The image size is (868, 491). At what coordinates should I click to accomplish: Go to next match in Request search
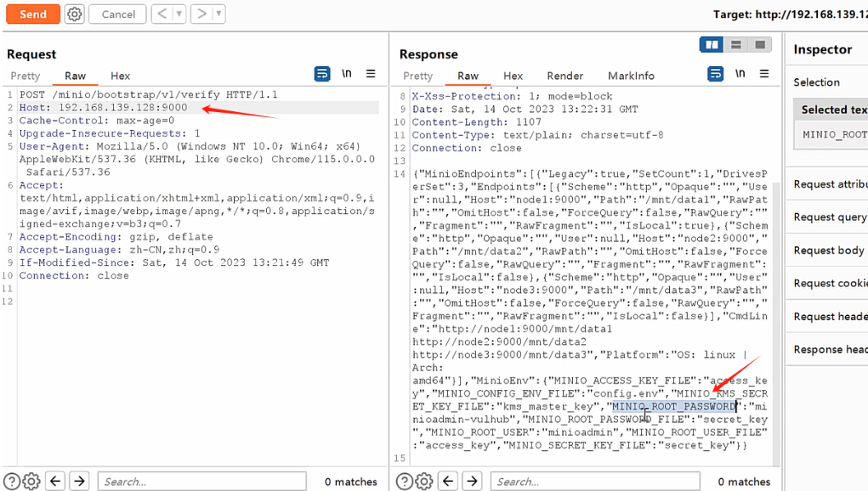pos(80,481)
